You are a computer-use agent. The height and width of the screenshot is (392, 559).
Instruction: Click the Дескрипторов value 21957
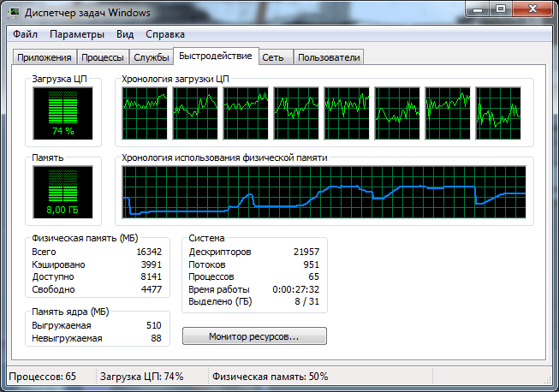(306, 252)
